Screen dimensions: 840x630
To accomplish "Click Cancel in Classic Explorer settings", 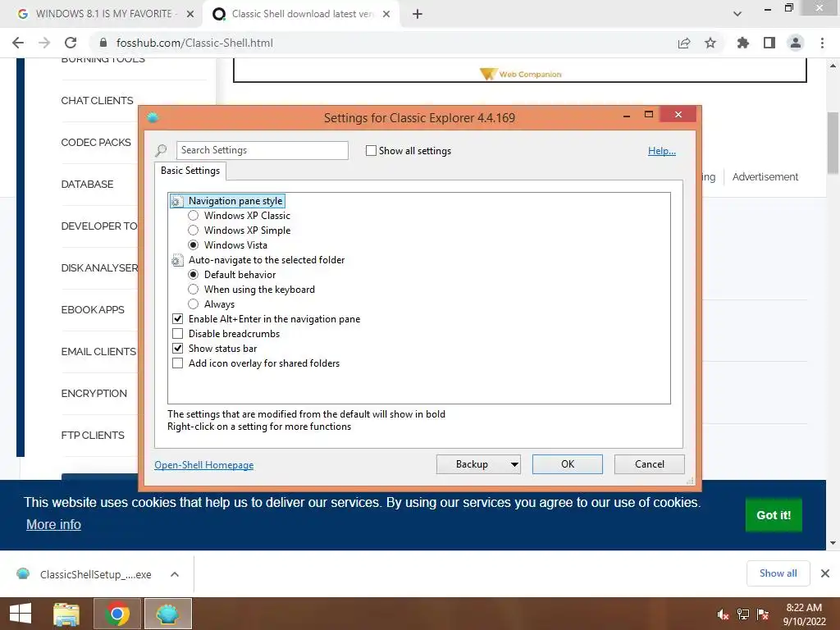I will point(650,464).
